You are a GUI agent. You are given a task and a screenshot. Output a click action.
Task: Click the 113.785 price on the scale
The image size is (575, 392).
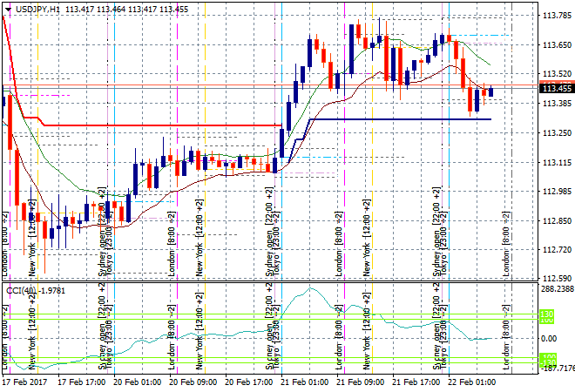tap(556, 16)
